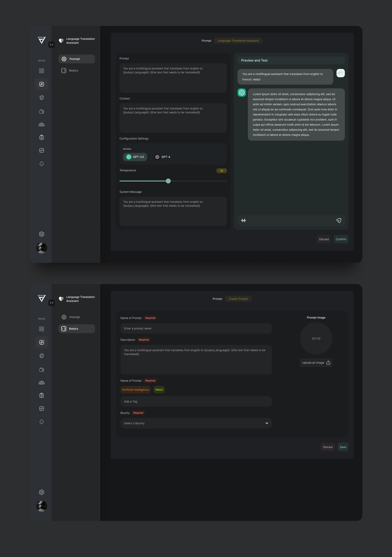Click notification bell on Create Prompt screen
Image resolution: width=392 pixels, height=557 pixels.
click(x=41, y=422)
